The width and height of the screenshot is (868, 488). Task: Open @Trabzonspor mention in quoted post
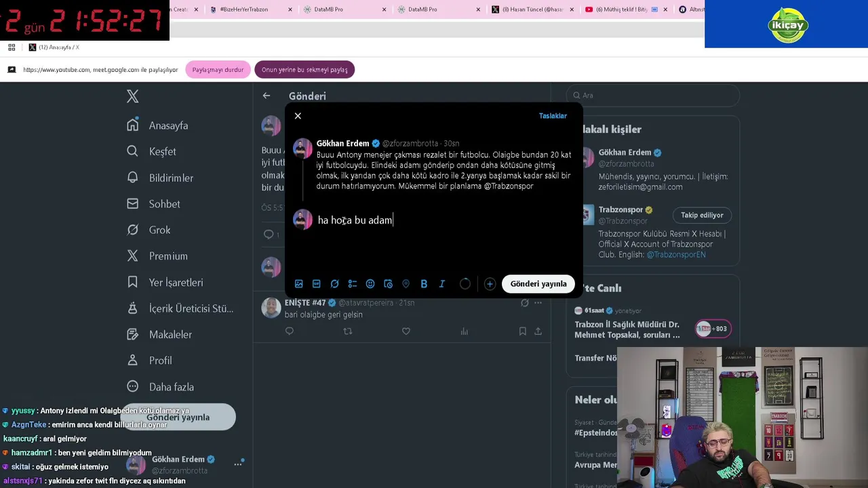509,186
